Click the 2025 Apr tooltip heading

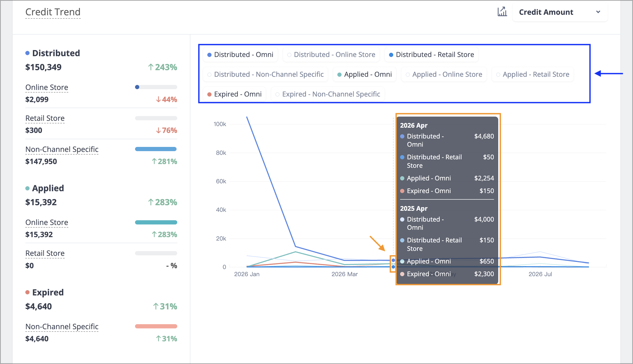click(414, 208)
